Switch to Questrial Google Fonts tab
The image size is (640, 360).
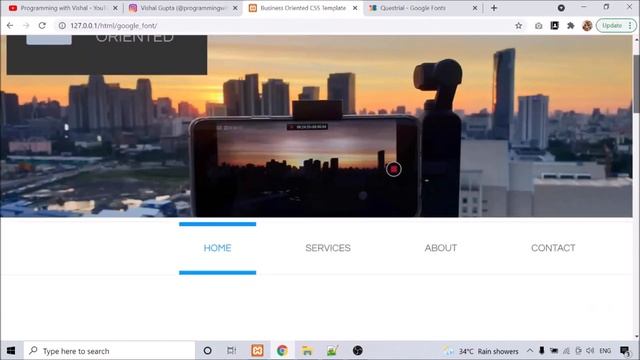[422, 8]
